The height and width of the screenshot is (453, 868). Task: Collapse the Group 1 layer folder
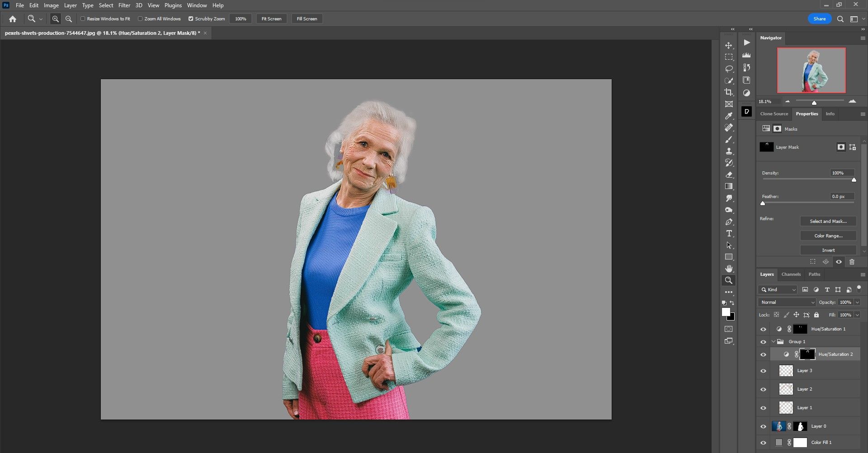point(774,342)
